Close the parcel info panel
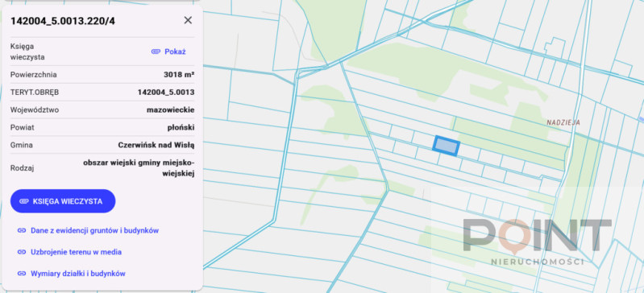This screenshot has width=644, height=293. [188, 20]
